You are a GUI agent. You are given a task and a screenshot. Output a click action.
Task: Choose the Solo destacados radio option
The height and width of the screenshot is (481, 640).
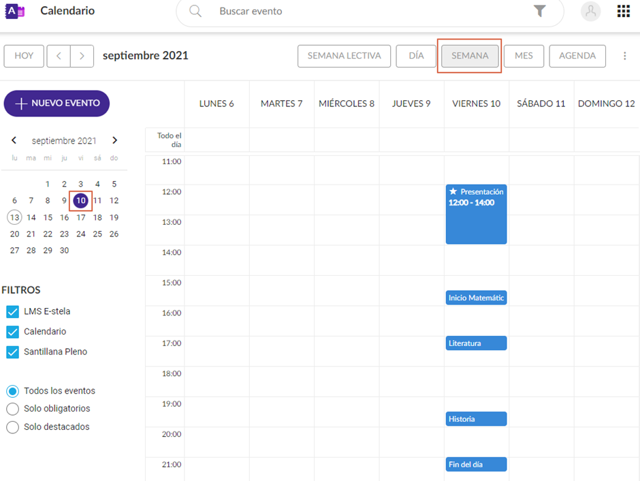coord(13,427)
